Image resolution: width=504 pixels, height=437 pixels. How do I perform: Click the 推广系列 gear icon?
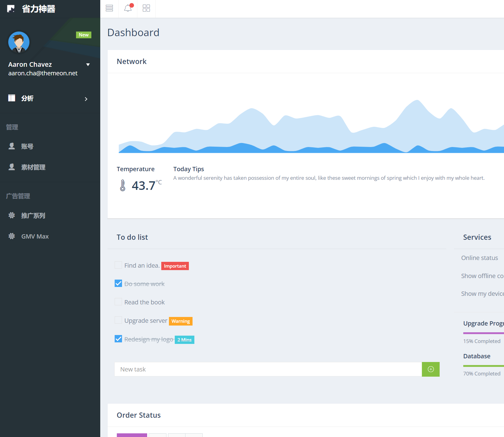tap(12, 216)
